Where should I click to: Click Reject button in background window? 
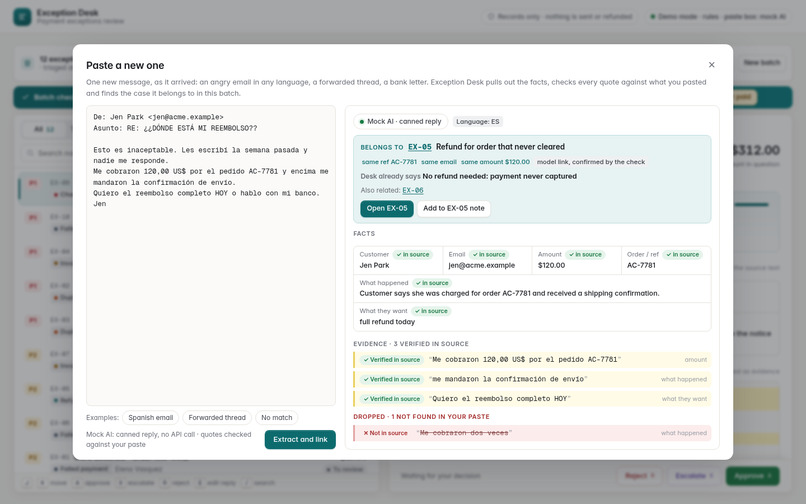click(x=640, y=476)
